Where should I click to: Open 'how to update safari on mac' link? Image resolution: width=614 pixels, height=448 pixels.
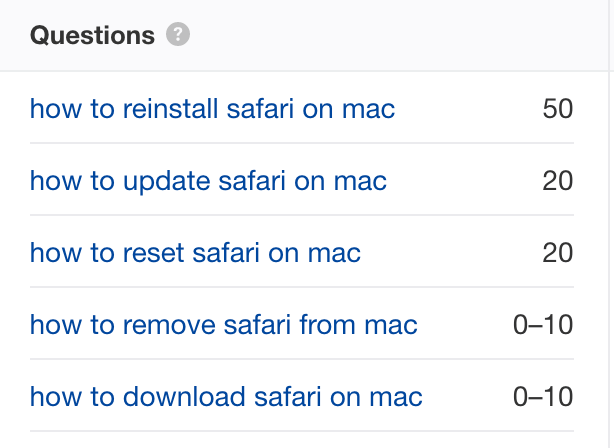click(x=208, y=181)
